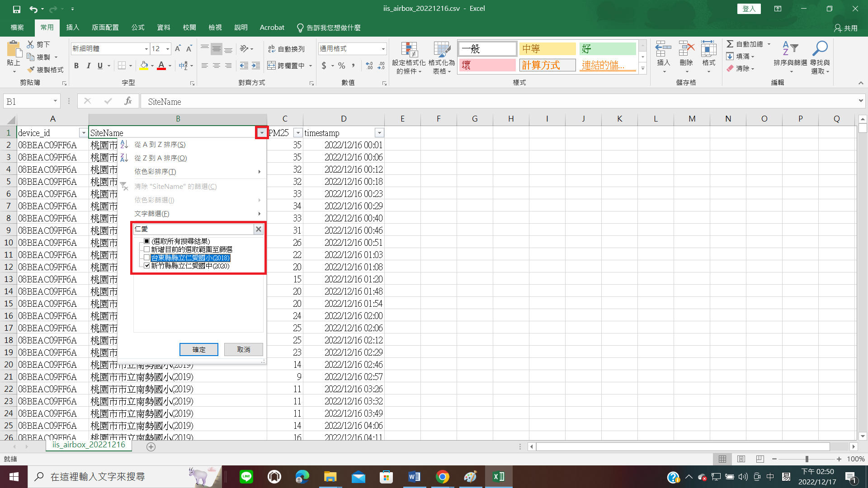The image size is (868, 488).
Task: Click the Format Painter brush icon
Action: tap(31, 70)
